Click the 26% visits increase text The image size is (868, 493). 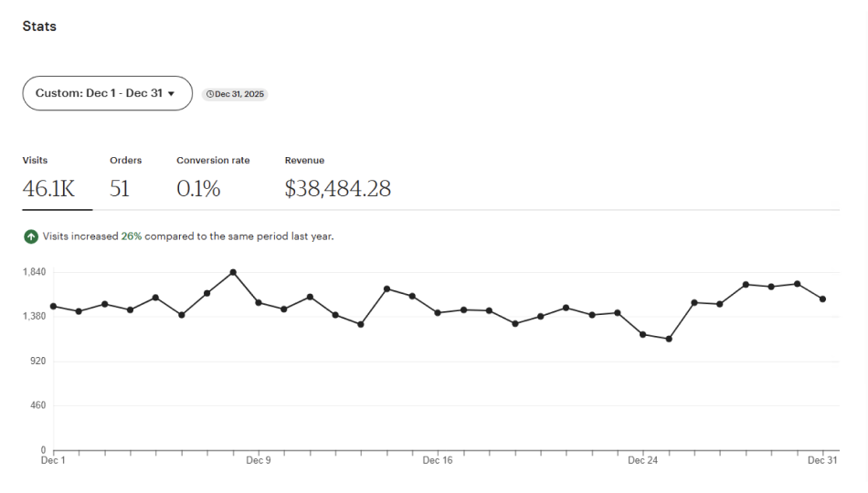point(132,236)
